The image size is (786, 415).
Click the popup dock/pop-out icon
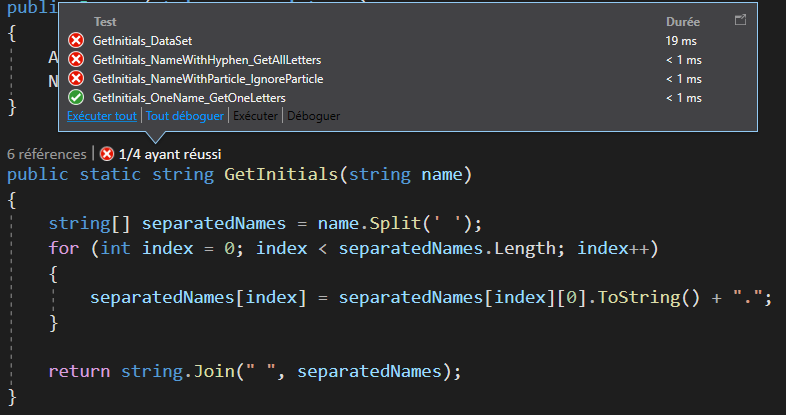click(740, 20)
